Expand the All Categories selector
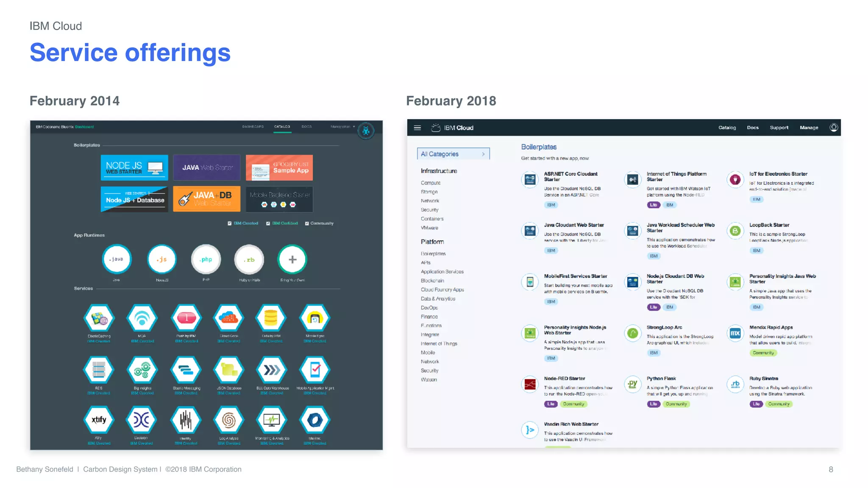Viewport: 868px width, 488px height. tap(453, 154)
